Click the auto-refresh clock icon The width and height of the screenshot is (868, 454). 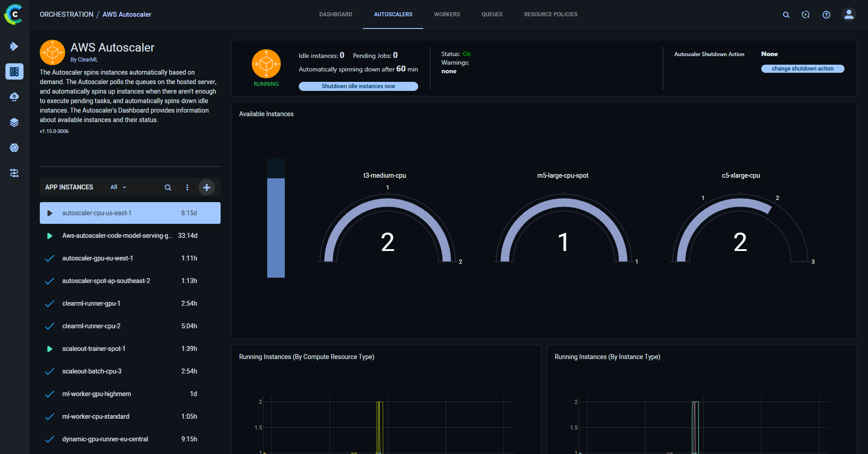806,15
